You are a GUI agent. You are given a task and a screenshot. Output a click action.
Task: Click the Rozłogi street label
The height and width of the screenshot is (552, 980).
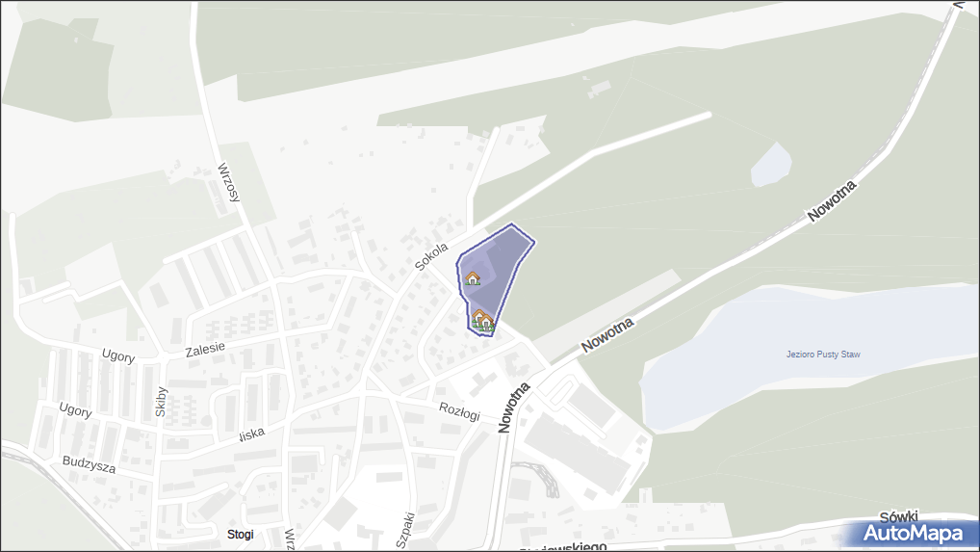tap(459, 411)
